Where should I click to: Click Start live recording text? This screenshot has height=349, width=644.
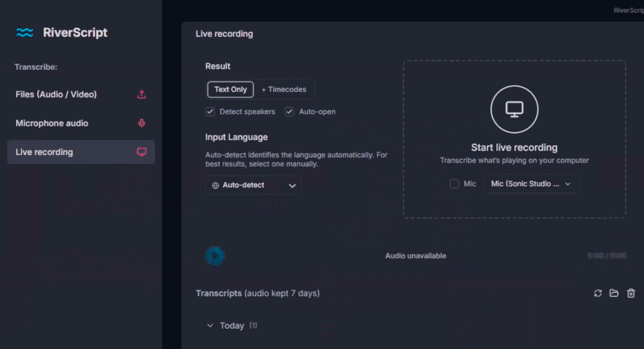pos(515,148)
